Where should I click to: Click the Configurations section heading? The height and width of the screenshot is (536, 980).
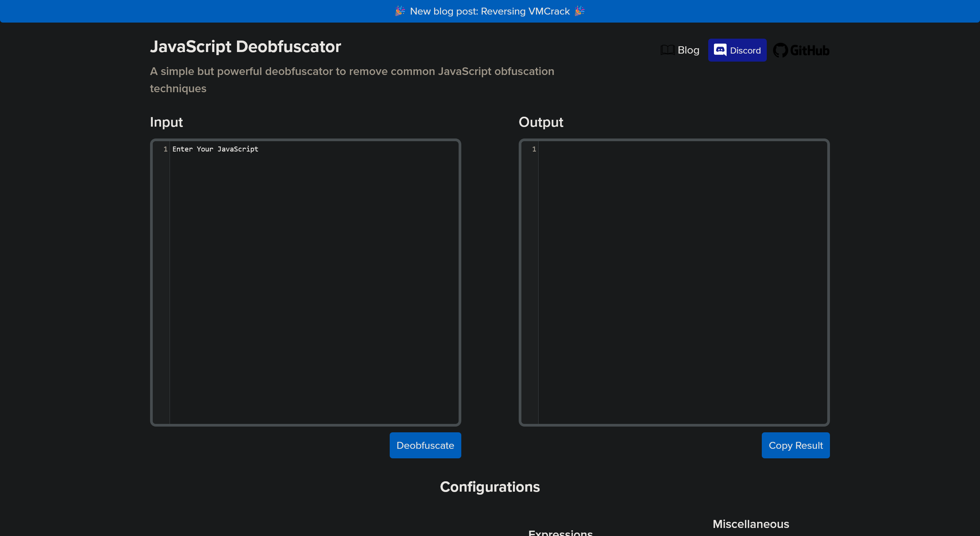coord(490,487)
